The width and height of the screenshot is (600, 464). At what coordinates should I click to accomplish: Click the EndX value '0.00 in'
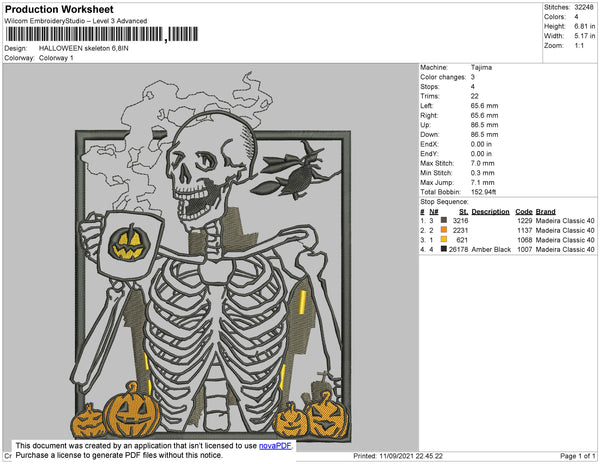481,144
